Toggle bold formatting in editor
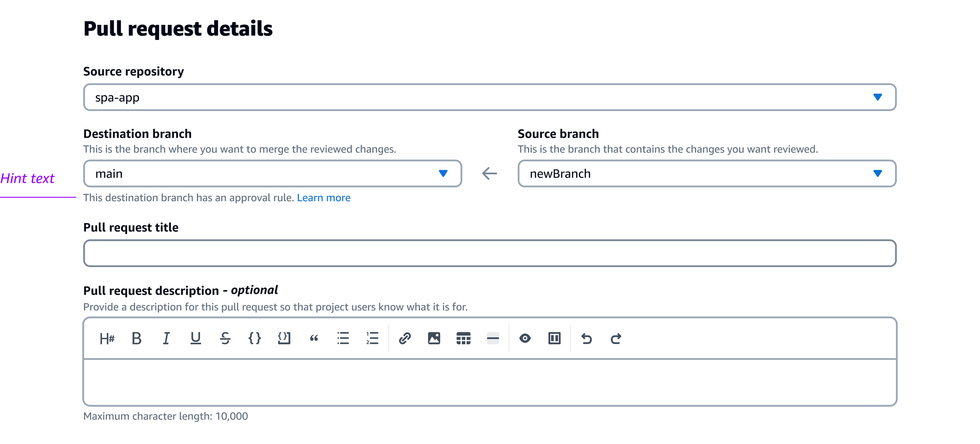 click(x=136, y=338)
